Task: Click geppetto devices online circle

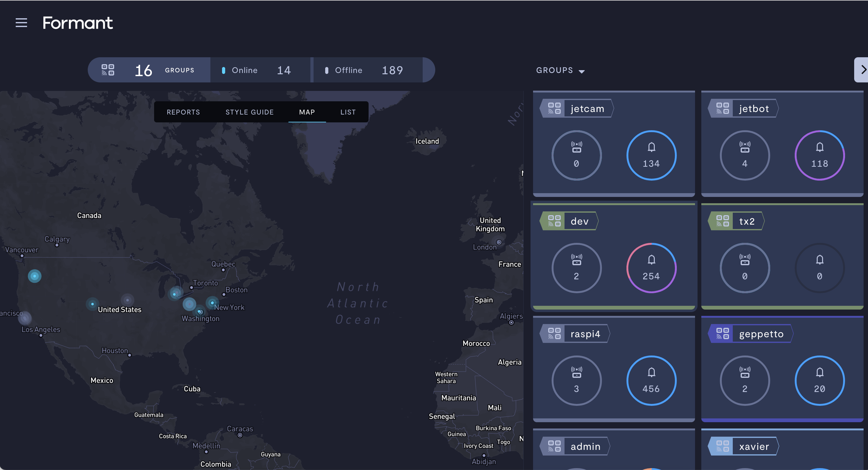Action: point(745,381)
